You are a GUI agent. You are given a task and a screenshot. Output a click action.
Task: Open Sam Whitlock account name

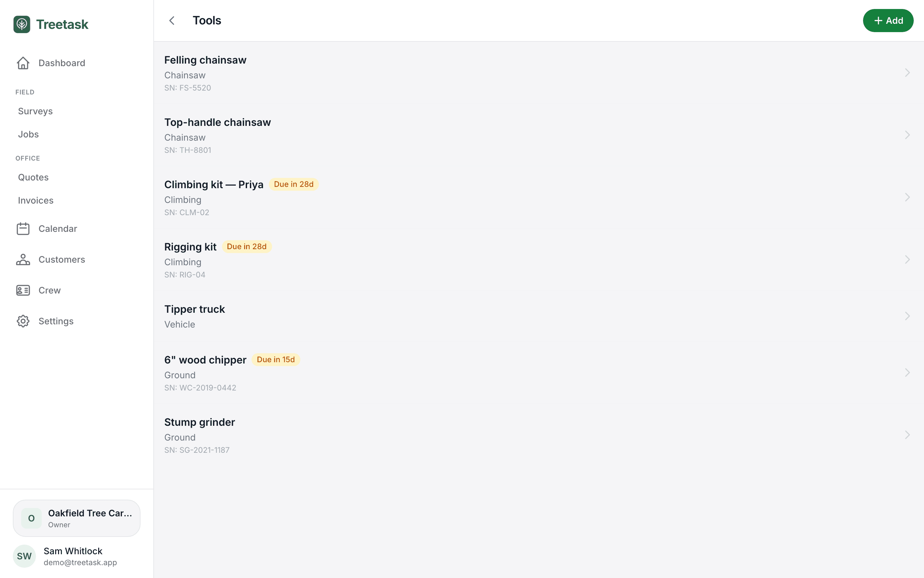73,551
